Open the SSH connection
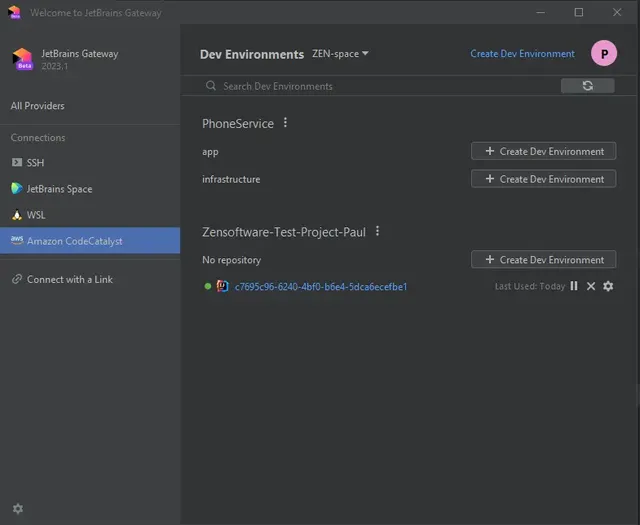640x525 pixels. tap(90, 162)
